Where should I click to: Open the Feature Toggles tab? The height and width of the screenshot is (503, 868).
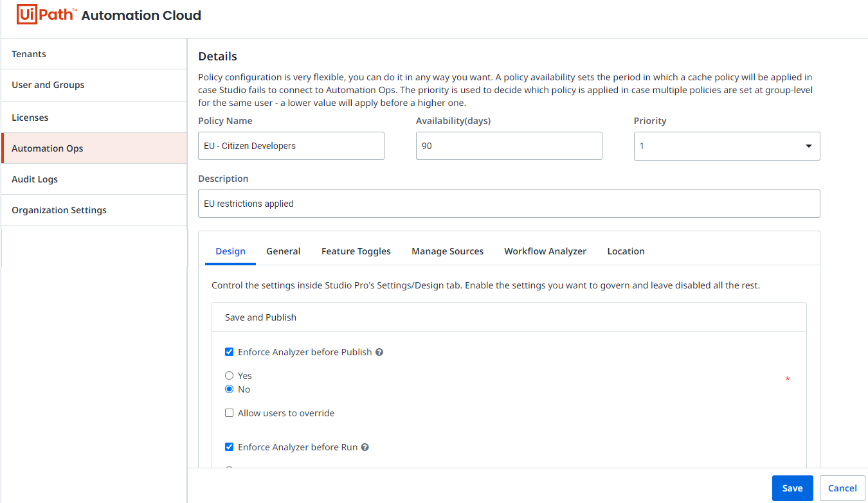pos(356,251)
